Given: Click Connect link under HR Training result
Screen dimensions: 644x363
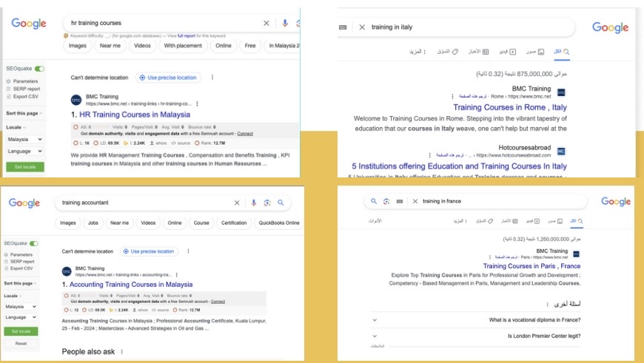Looking at the screenshot, I should pos(245,134).
